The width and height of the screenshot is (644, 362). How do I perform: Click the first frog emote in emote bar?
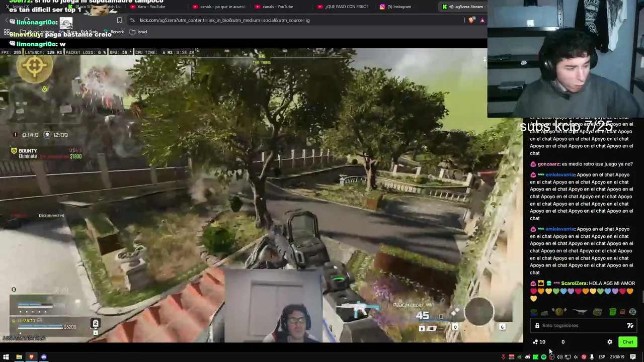(x=534, y=312)
